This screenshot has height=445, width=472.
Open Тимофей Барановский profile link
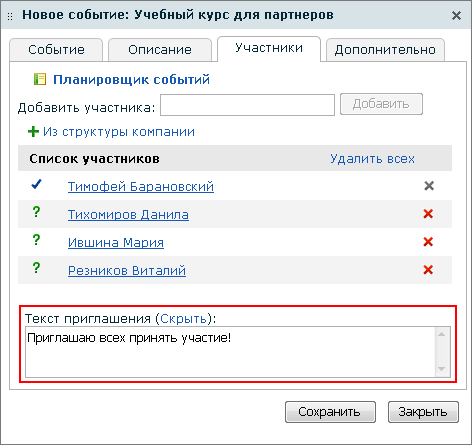click(141, 186)
